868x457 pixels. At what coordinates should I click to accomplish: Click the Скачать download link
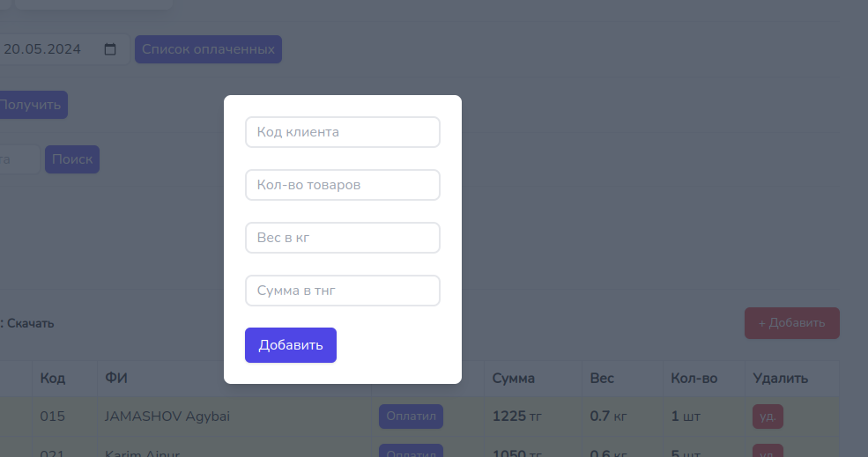tap(31, 323)
